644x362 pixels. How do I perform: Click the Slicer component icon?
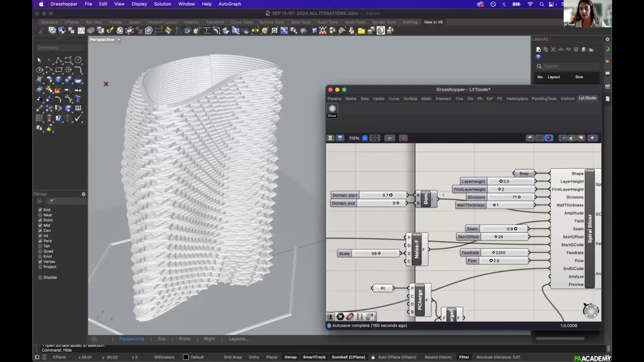(332, 109)
